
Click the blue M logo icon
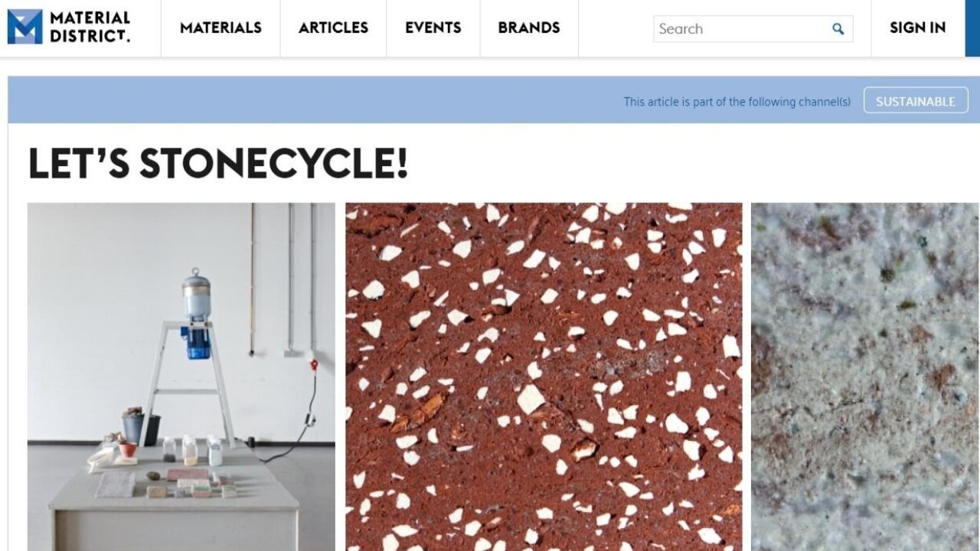pyautogui.click(x=24, y=27)
